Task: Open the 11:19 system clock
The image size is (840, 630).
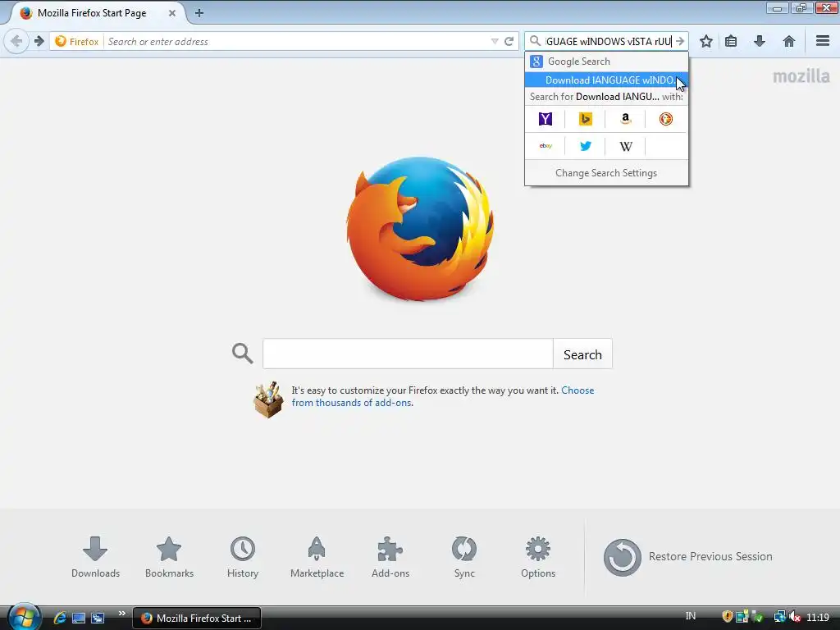Action: pos(818,617)
